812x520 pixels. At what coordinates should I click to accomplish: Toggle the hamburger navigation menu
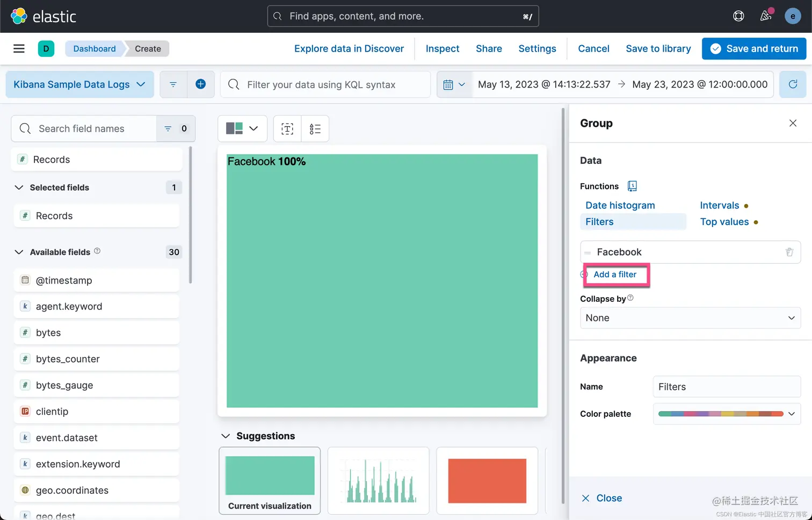19,48
